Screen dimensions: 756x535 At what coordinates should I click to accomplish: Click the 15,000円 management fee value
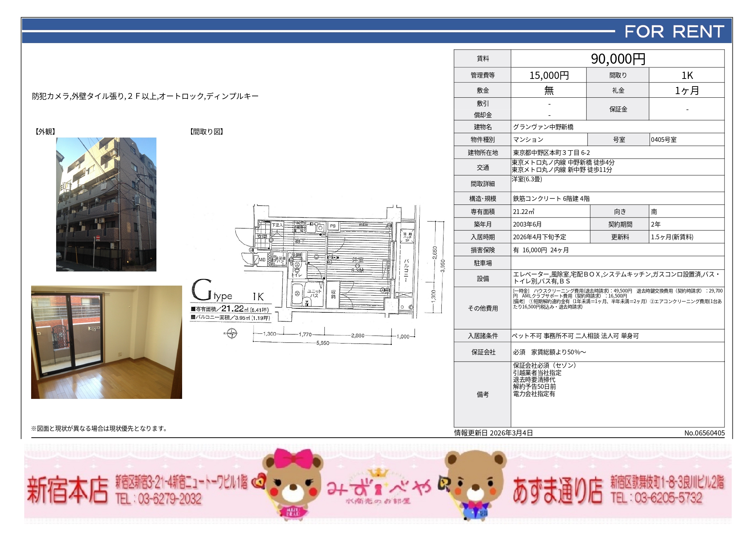coord(549,75)
